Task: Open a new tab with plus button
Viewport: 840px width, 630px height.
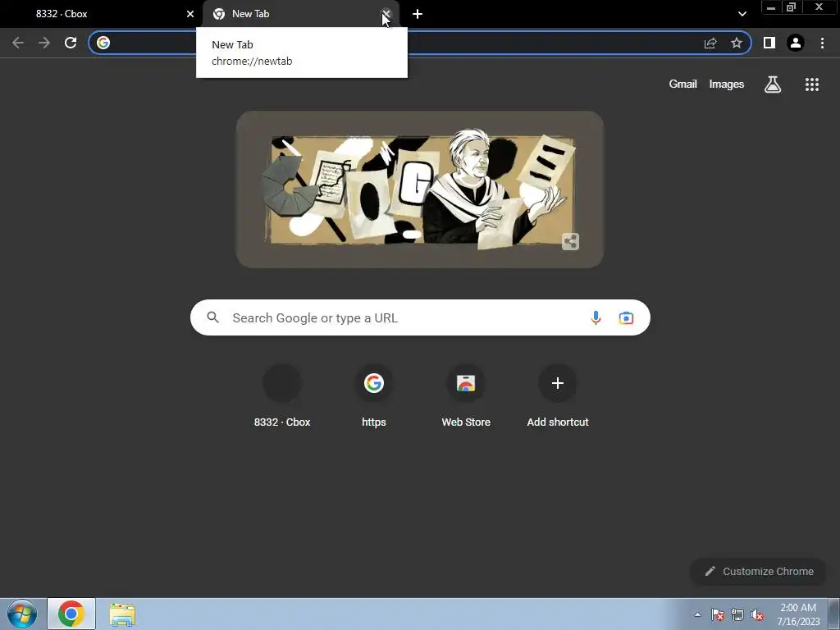Action: click(x=418, y=14)
